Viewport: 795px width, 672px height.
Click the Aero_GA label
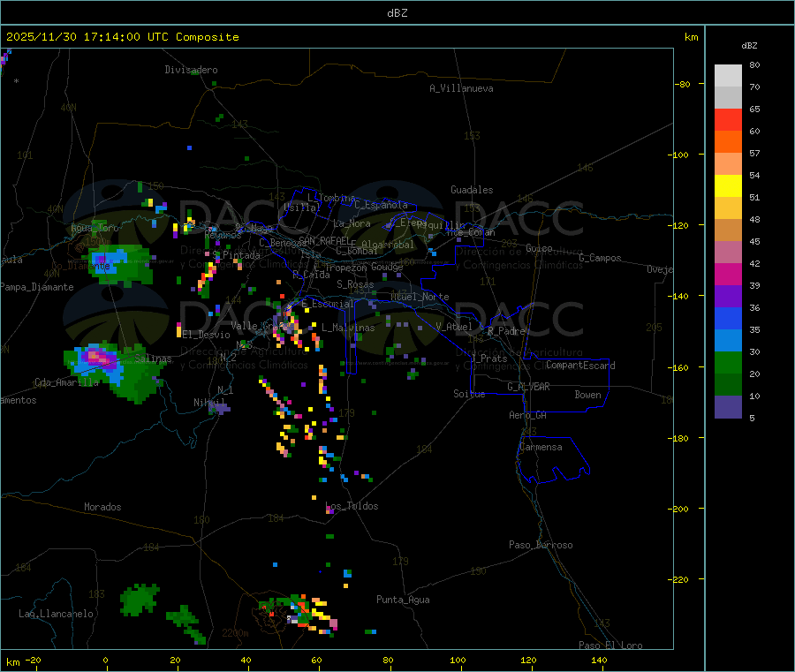[528, 415]
